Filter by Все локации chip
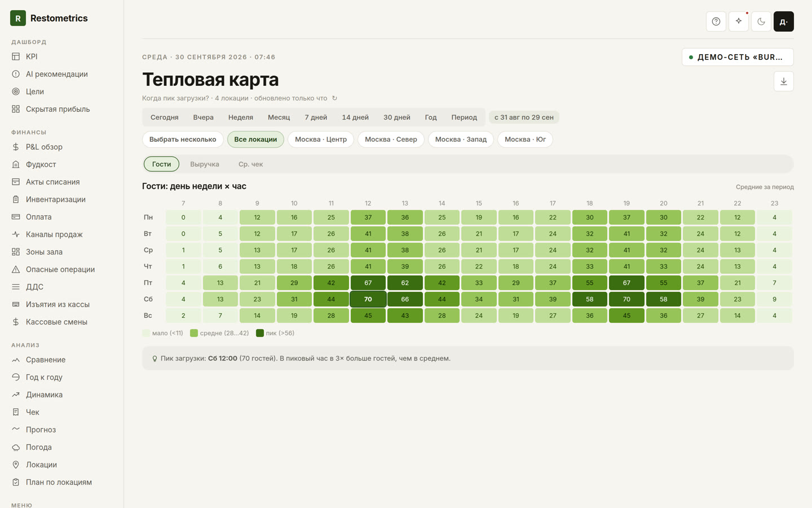Image resolution: width=812 pixels, height=508 pixels. (x=255, y=139)
